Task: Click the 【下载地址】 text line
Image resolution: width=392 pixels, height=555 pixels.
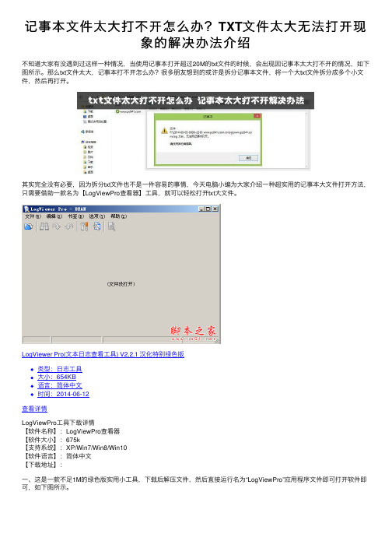Action: point(42,465)
